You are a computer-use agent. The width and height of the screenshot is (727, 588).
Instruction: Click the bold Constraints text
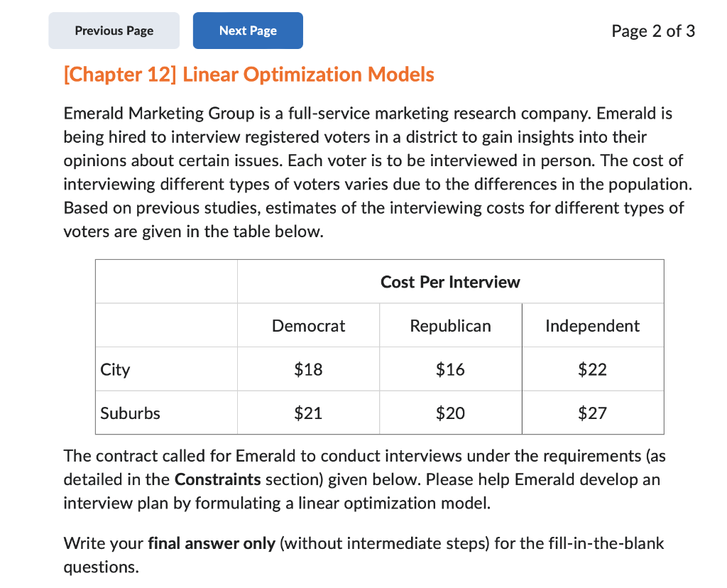pyautogui.click(x=217, y=479)
